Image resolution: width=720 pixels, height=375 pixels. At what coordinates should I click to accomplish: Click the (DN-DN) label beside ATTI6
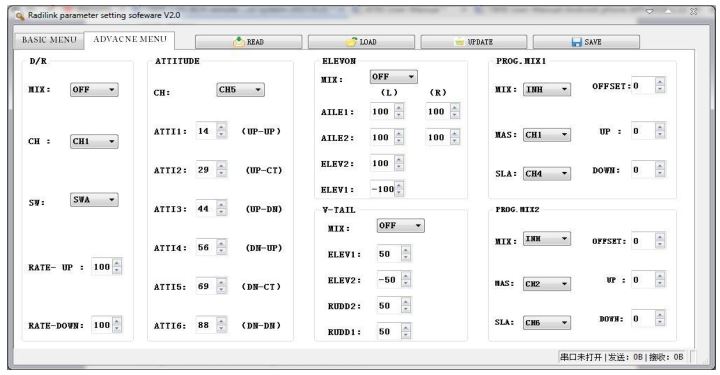(261, 325)
